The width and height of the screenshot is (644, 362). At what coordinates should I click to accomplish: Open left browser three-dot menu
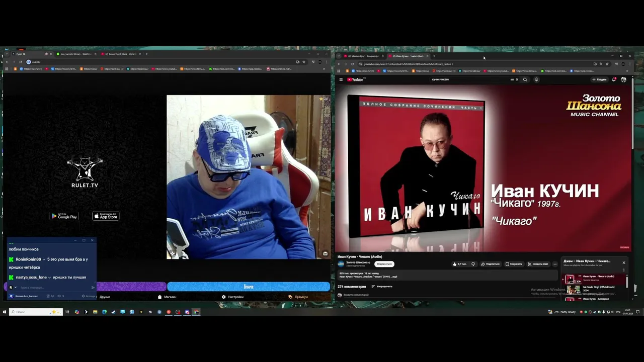327,62
